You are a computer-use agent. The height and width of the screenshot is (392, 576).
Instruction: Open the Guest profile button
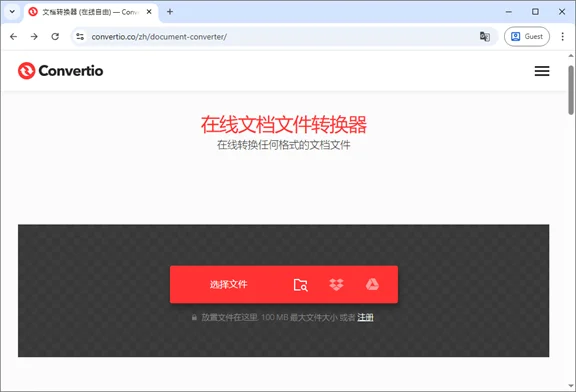527,36
